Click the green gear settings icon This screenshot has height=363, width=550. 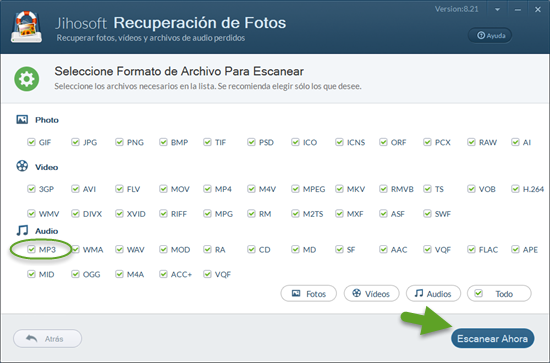[x=27, y=79]
